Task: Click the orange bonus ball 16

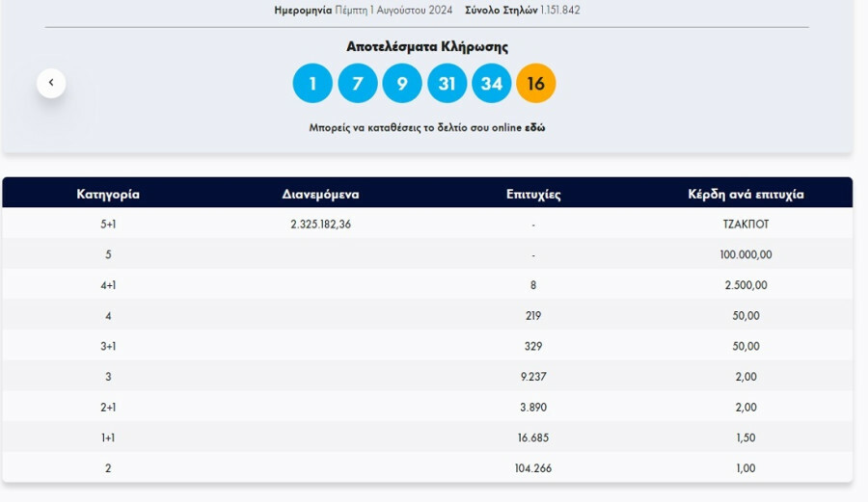Action: (x=536, y=84)
